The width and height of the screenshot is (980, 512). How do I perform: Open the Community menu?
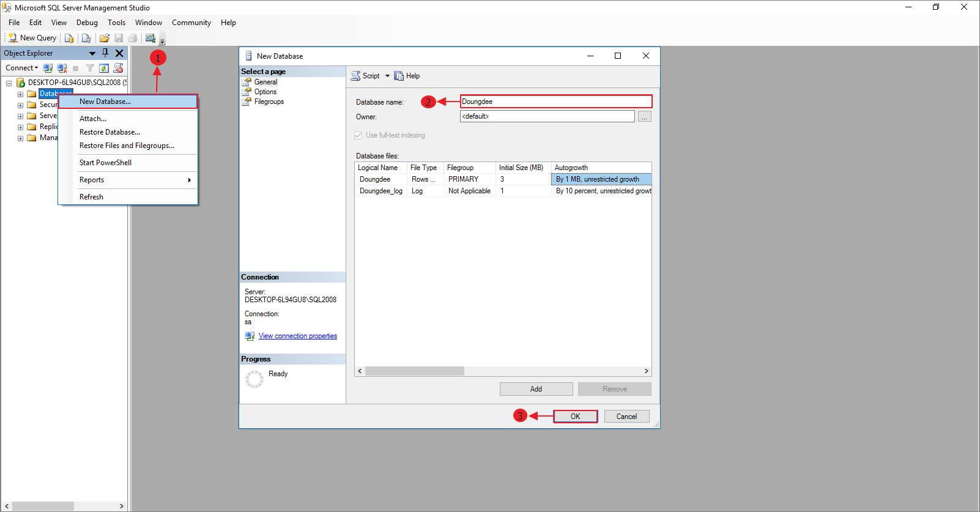tap(191, 23)
